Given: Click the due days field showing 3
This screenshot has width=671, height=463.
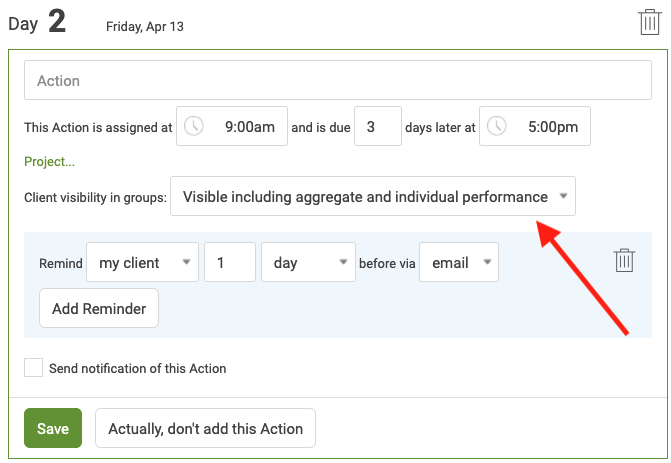Looking at the screenshot, I should click(378, 126).
